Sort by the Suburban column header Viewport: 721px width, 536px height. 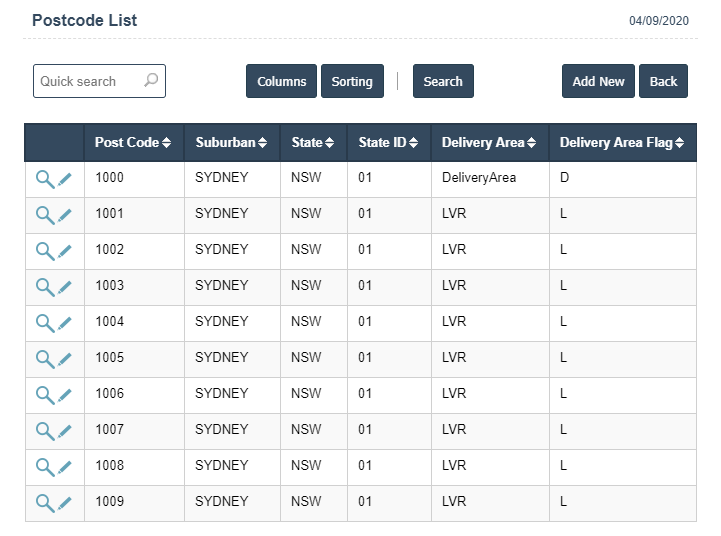[x=231, y=143]
